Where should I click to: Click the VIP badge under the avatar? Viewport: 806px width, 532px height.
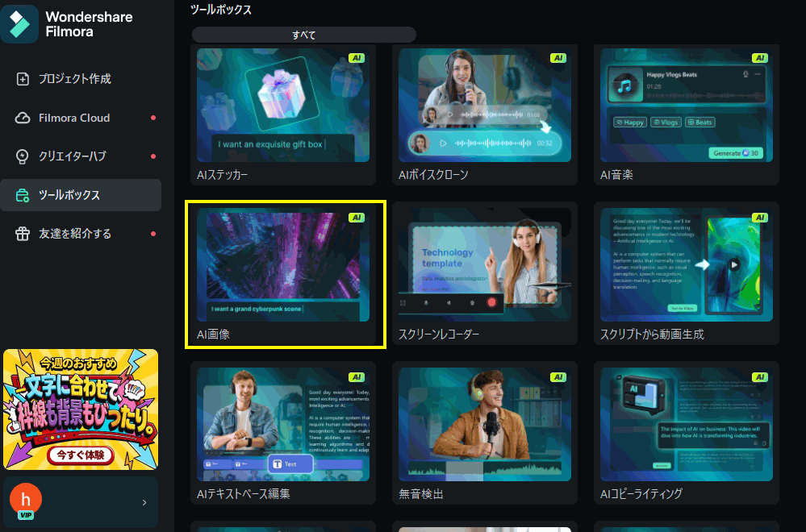coord(26,515)
